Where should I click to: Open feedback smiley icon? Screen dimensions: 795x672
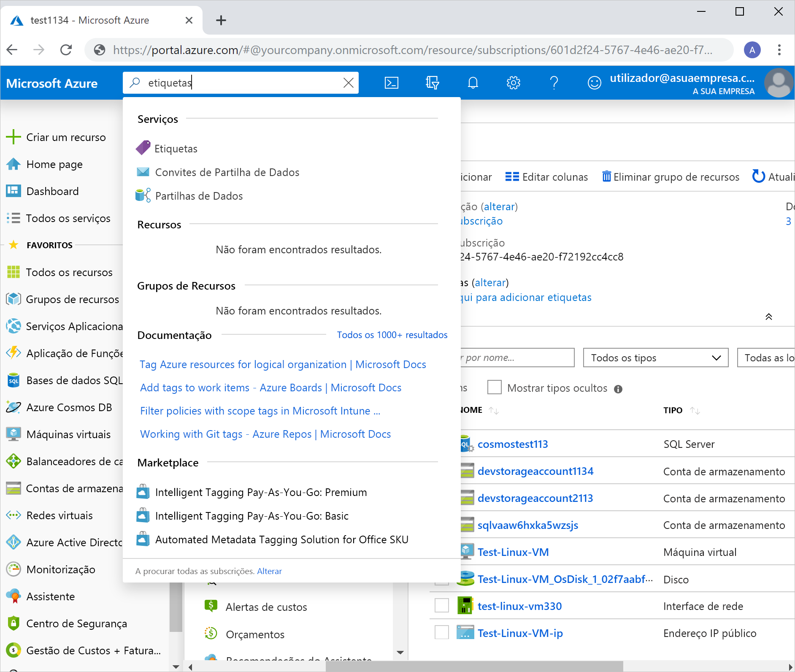point(594,83)
